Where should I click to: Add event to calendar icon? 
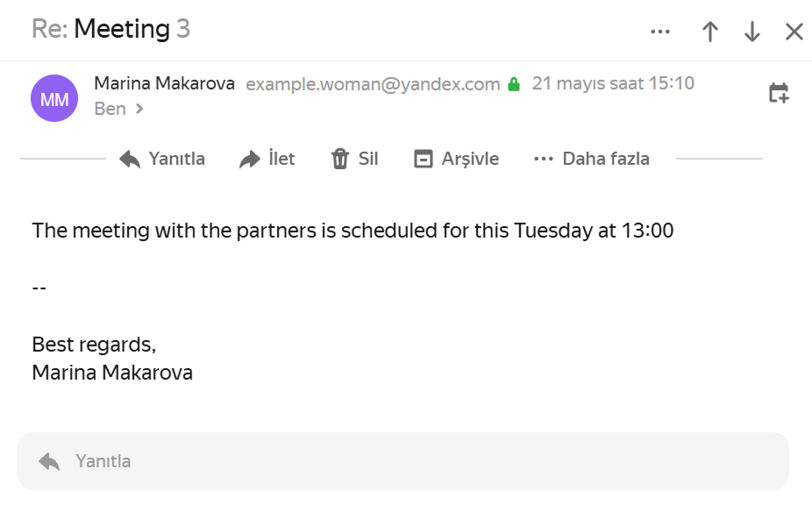click(779, 93)
